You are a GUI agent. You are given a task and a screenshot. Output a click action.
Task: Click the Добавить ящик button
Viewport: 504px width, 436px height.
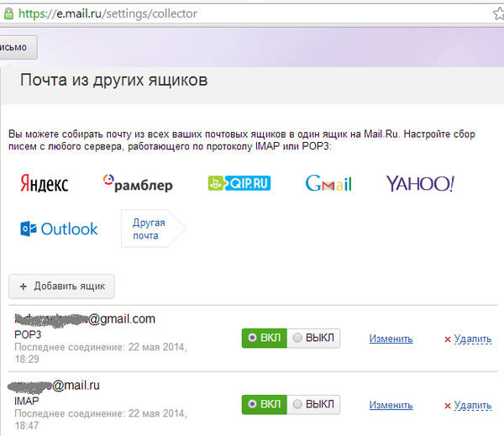click(61, 286)
